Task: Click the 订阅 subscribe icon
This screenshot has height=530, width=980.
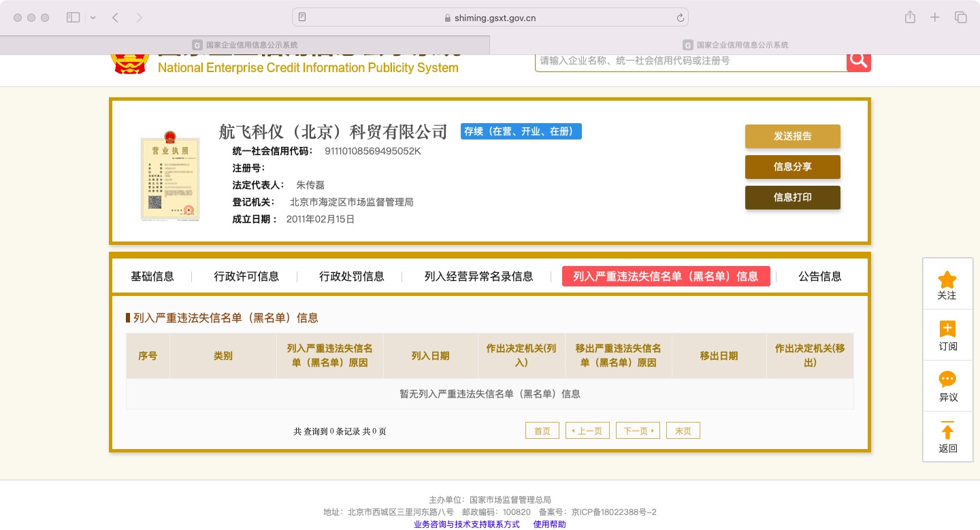Action: click(947, 329)
